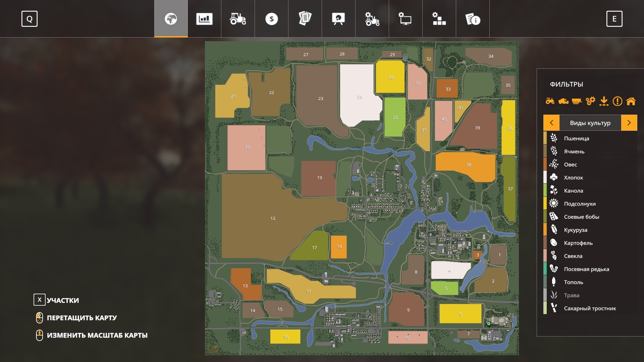Switch to next filter category arrow

click(x=629, y=123)
